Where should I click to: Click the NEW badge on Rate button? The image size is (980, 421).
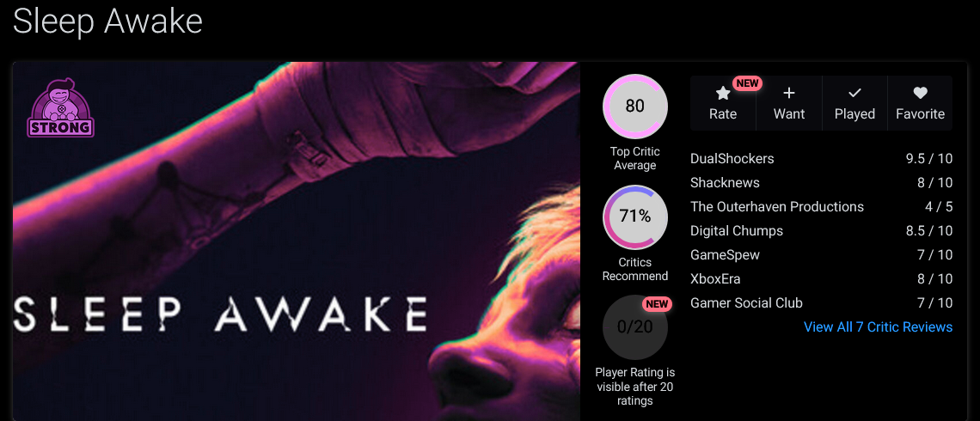[747, 83]
